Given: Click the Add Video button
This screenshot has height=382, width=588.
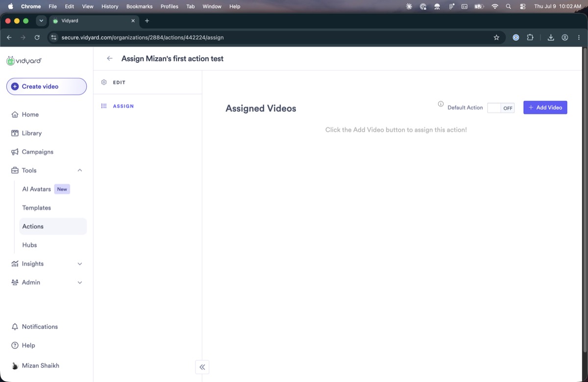Looking at the screenshot, I should point(545,107).
